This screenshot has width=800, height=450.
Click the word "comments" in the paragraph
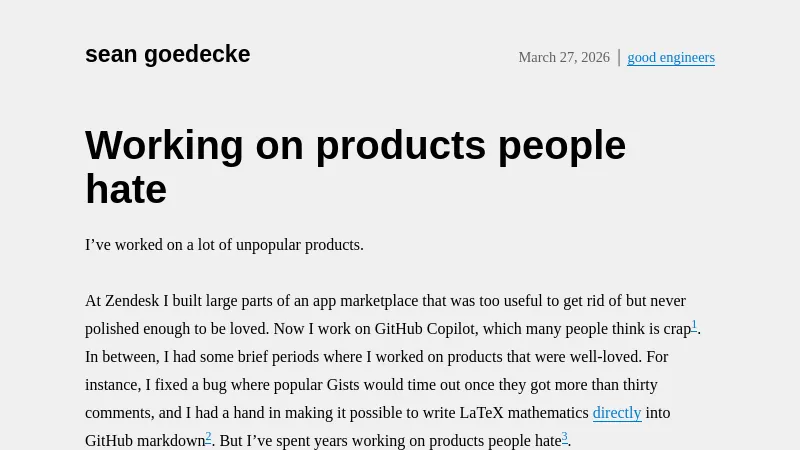click(x=120, y=413)
